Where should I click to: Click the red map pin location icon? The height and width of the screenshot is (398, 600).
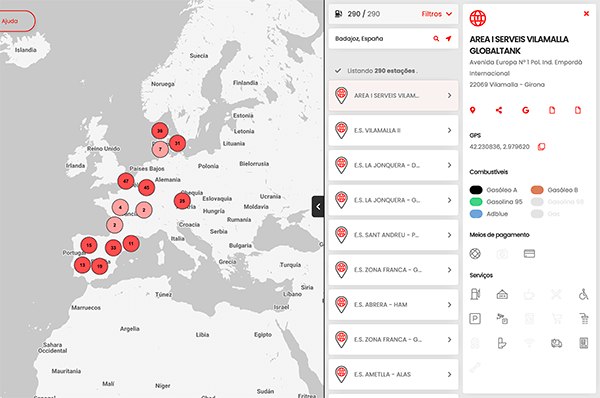pyautogui.click(x=473, y=110)
